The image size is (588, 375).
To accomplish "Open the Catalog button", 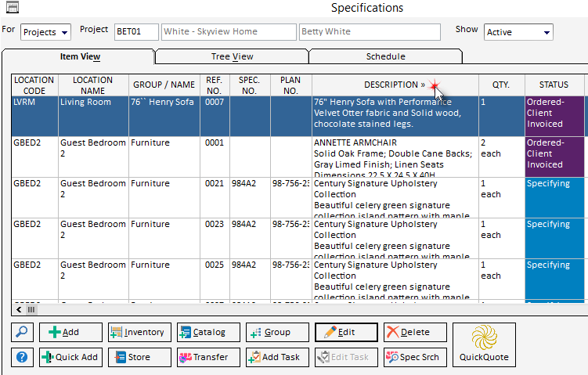I will [x=207, y=332].
